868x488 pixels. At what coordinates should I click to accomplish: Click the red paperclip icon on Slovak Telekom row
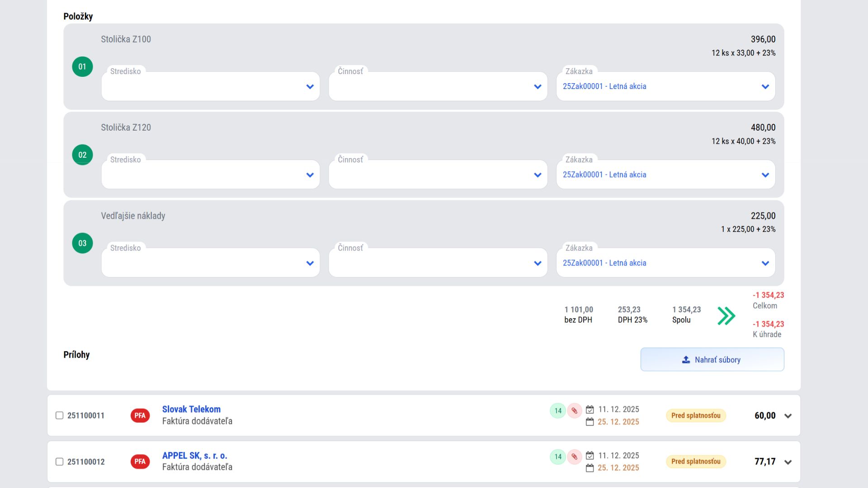[574, 411]
